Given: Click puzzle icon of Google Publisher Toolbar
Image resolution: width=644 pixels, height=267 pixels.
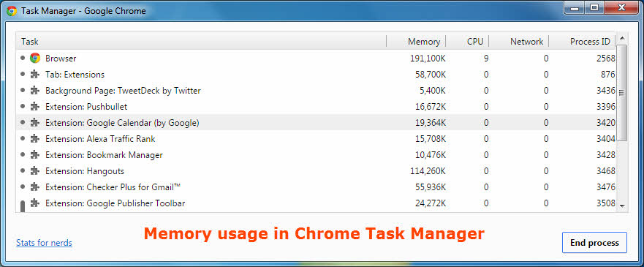Looking at the screenshot, I should 35,203.
